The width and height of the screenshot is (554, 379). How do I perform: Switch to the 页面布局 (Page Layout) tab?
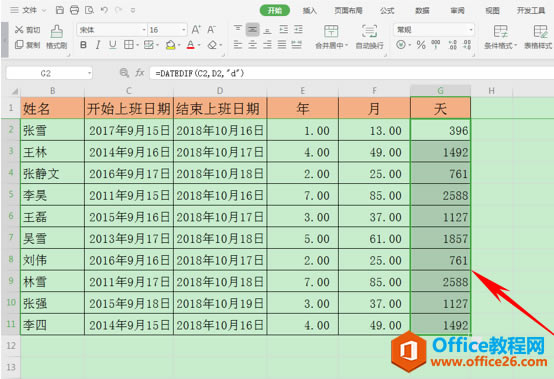point(348,11)
